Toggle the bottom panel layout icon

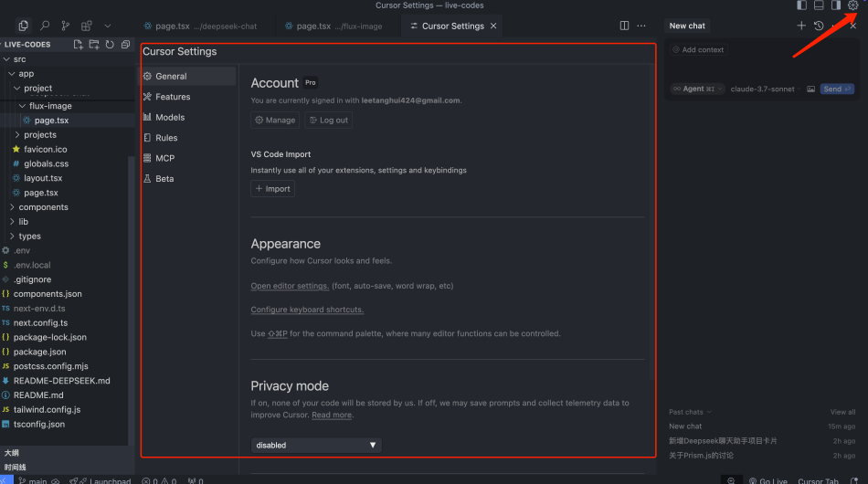pyautogui.click(x=819, y=5)
